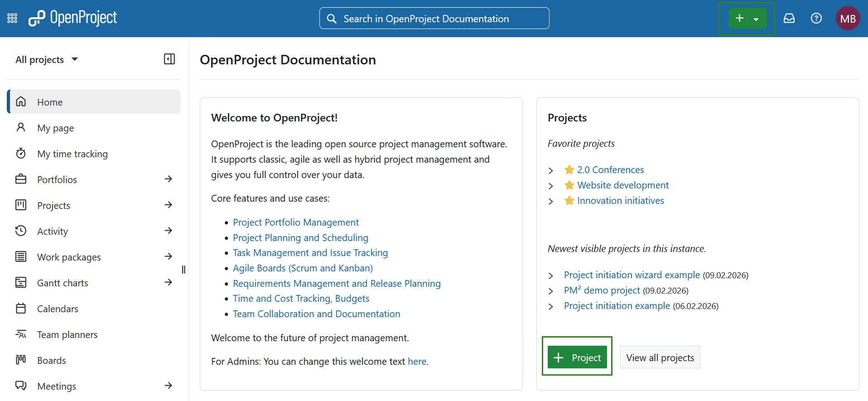Click the Work packages list icon
Screen dimensions: 868x401
(x=21, y=256)
